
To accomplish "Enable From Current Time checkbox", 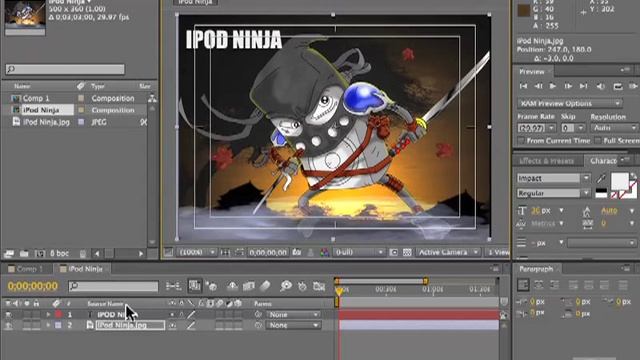I will (521, 141).
